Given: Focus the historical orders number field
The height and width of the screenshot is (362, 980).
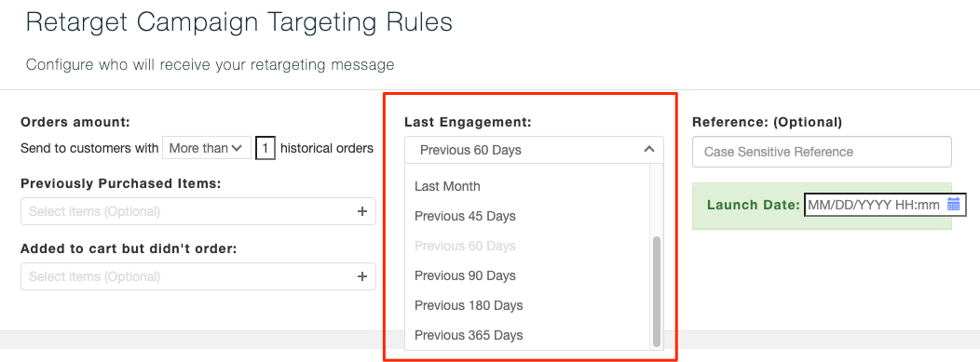Looking at the screenshot, I should (265, 149).
